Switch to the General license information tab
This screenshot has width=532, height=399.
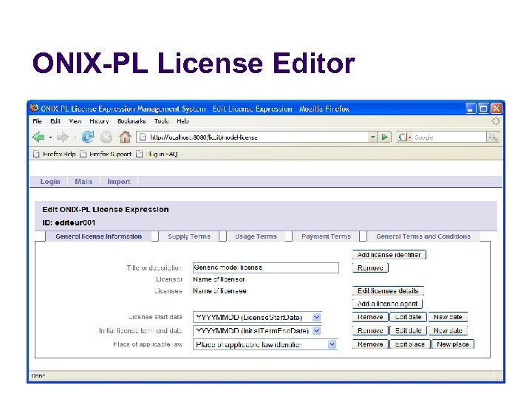pos(98,236)
